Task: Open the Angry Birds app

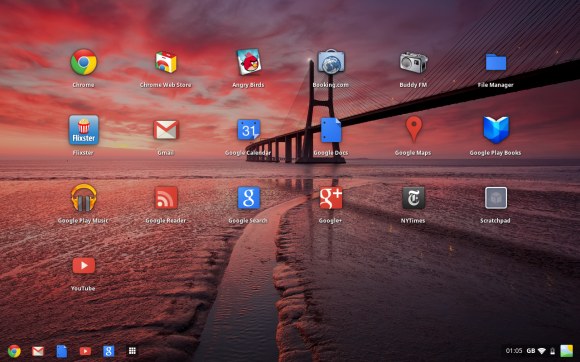Action: (x=249, y=62)
